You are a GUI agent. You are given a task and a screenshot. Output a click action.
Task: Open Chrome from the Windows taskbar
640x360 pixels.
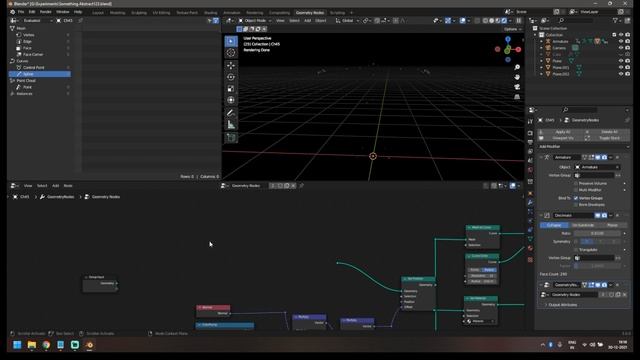point(46,345)
